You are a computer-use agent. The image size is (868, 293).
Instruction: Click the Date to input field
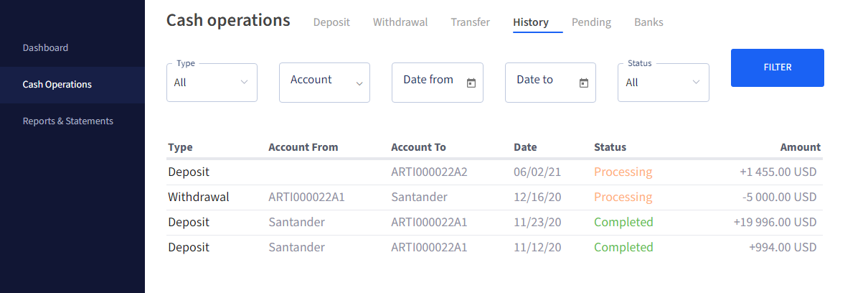pyautogui.click(x=550, y=83)
